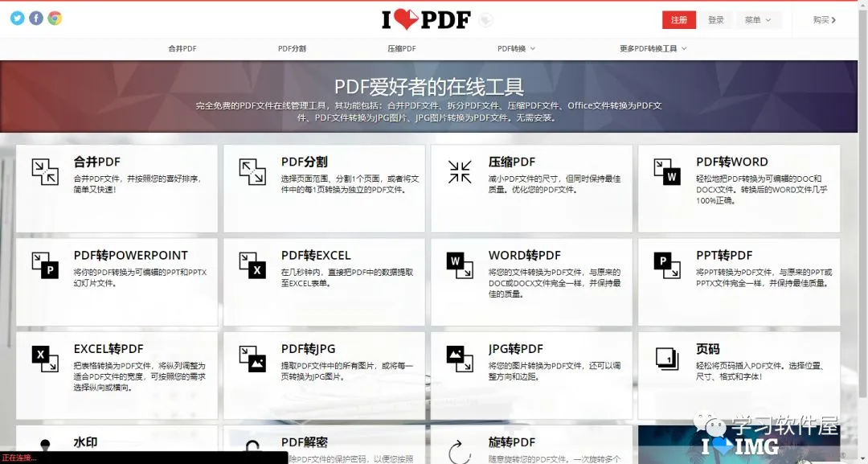Open the PDF转POWERPOINT card title
The image size is (868, 464).
(x=131, y=255)
